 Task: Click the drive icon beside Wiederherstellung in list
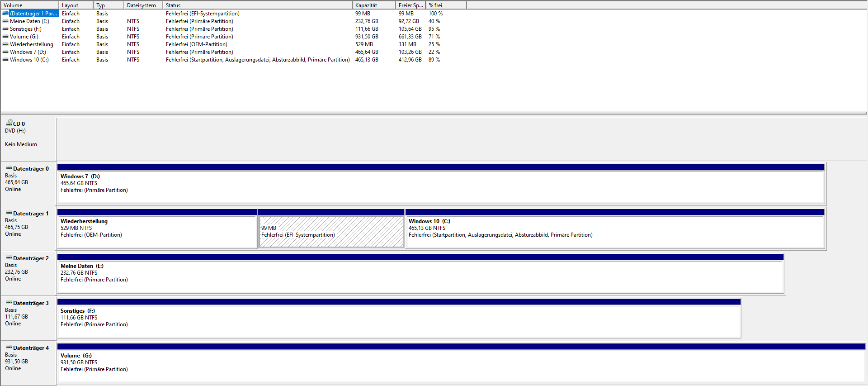point(5,44)
